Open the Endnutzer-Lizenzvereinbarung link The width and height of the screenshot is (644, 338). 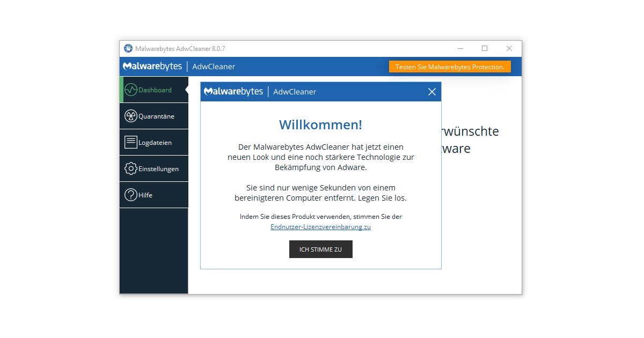click(x=320, y=226)
